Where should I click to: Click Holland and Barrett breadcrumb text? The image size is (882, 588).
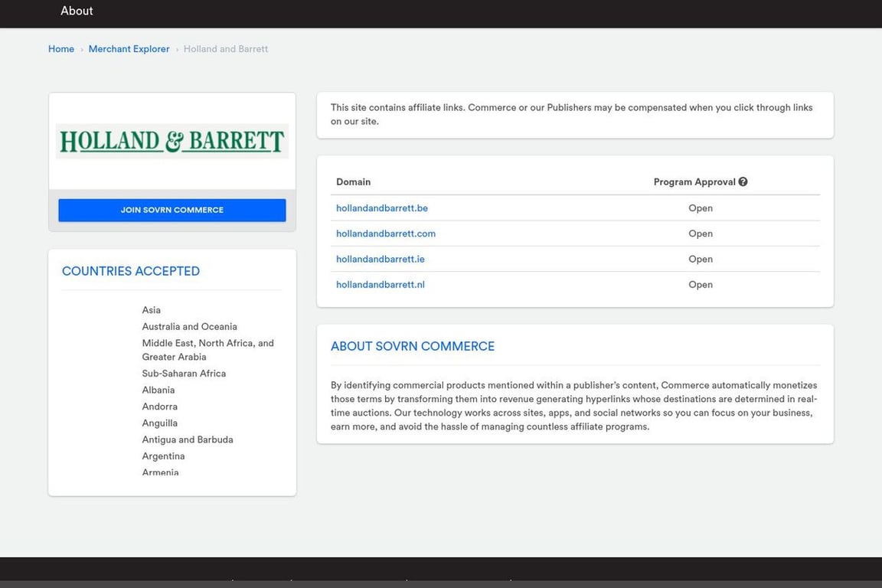point(226,49)
